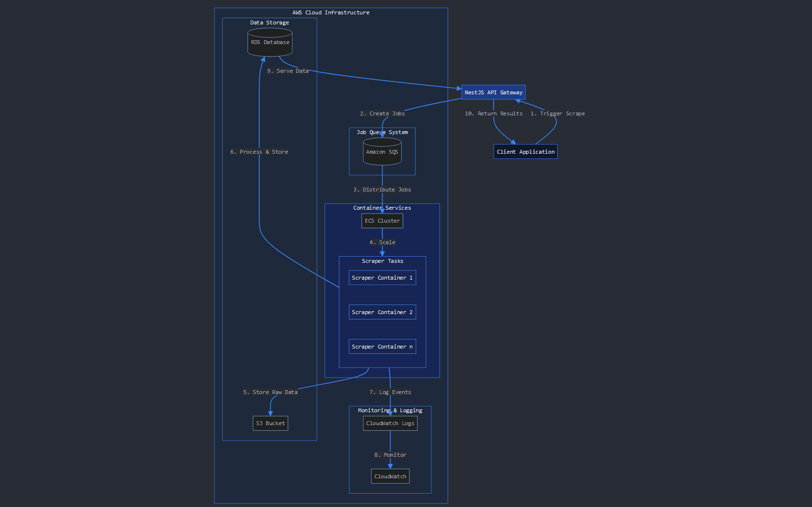Click the '2. Create Jobs' edge label
The width and height of the screenshot is (812, 507).
pyautogui.click(x=382, y=113)
